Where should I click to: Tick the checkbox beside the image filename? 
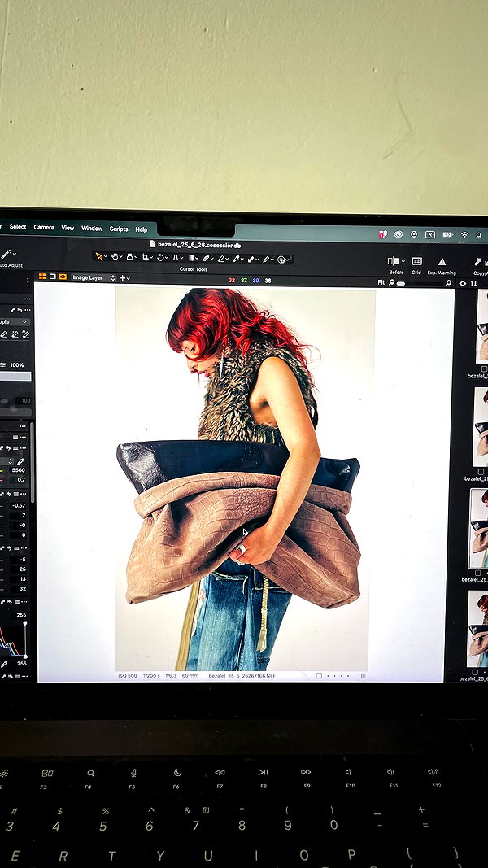[x=320, y=676]
